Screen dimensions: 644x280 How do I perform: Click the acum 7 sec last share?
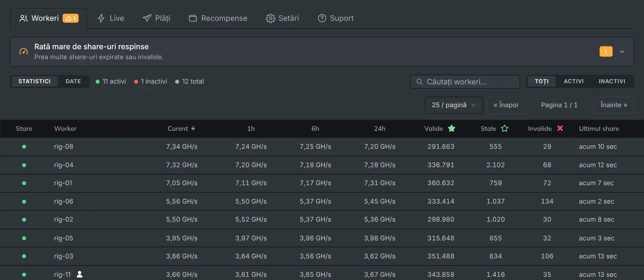click(x=596, y=183)
